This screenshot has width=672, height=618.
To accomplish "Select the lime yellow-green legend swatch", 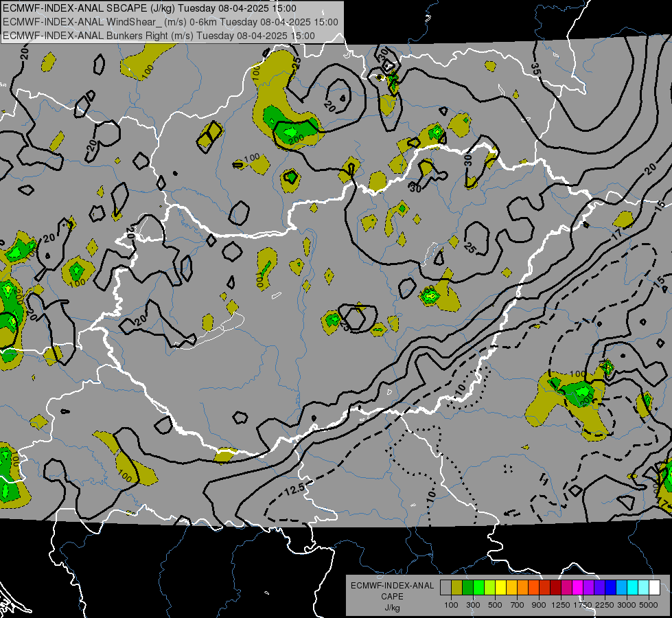I will 490,587.
